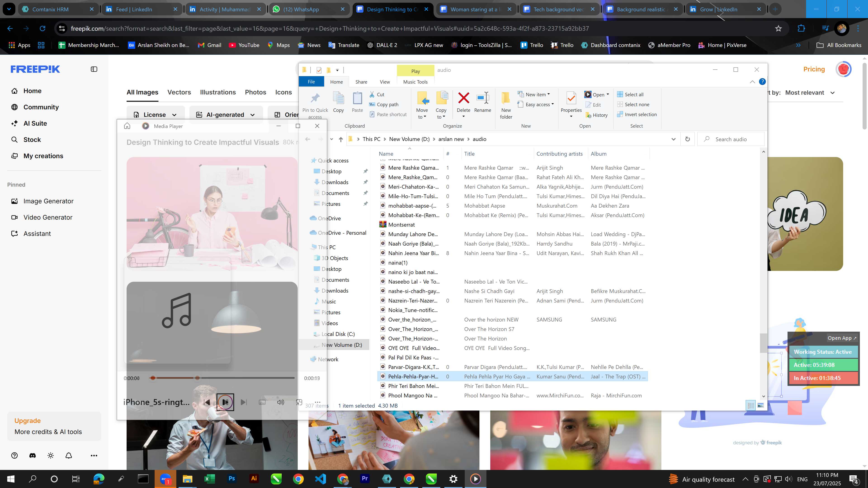Expand the New item dropdown

point(549,94)
